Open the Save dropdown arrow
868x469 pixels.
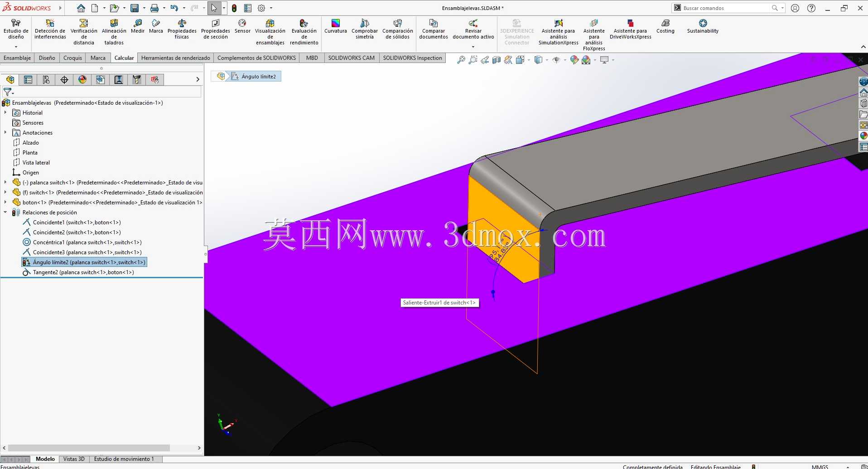[144, 8]
